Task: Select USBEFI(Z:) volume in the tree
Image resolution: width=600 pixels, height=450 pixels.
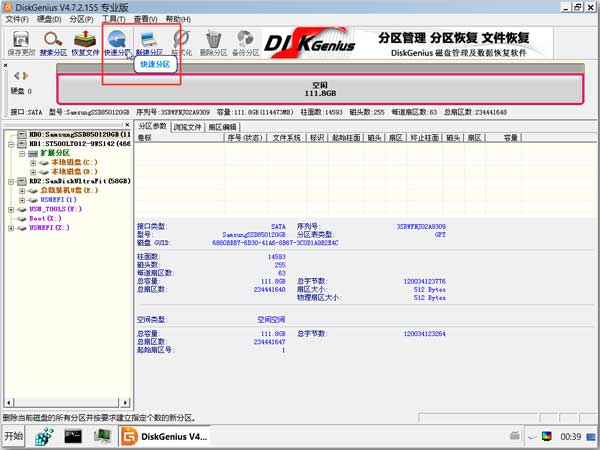Action: tap(49, 228)
